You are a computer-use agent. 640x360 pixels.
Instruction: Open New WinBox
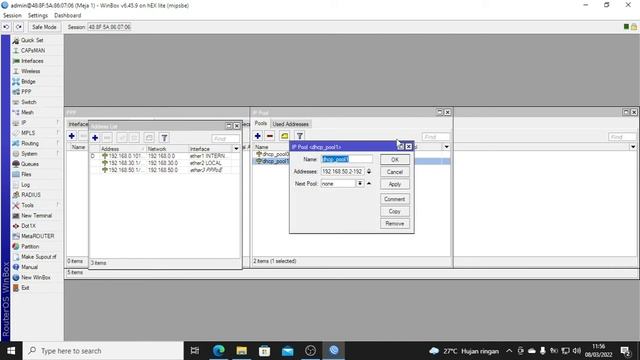tap(36, 277)
